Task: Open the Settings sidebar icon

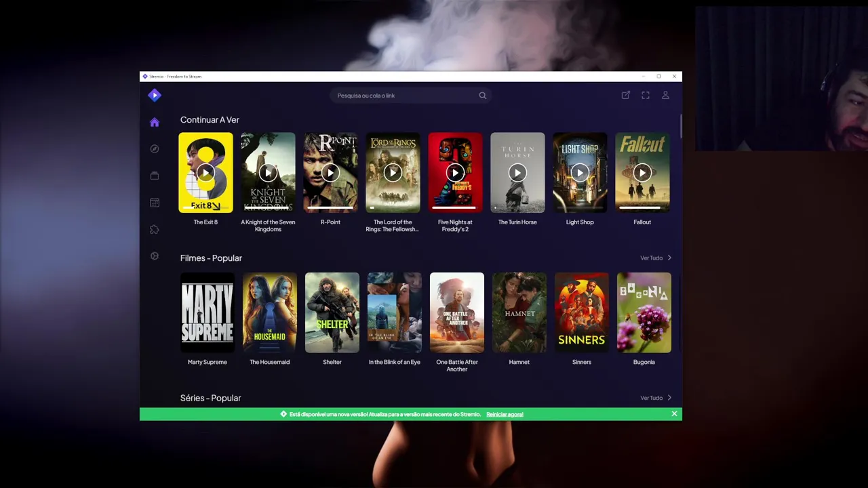Action: coord(155,256)
